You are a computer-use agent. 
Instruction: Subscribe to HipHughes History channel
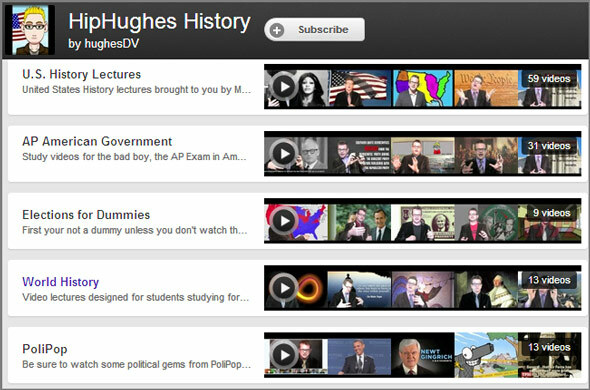point(315,29)
